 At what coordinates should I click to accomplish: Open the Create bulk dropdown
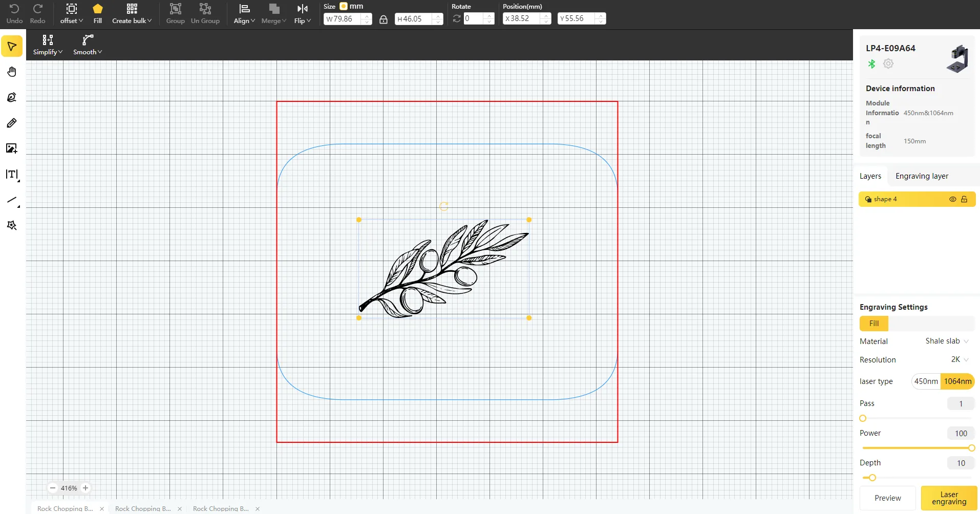(x=132, y=14)
